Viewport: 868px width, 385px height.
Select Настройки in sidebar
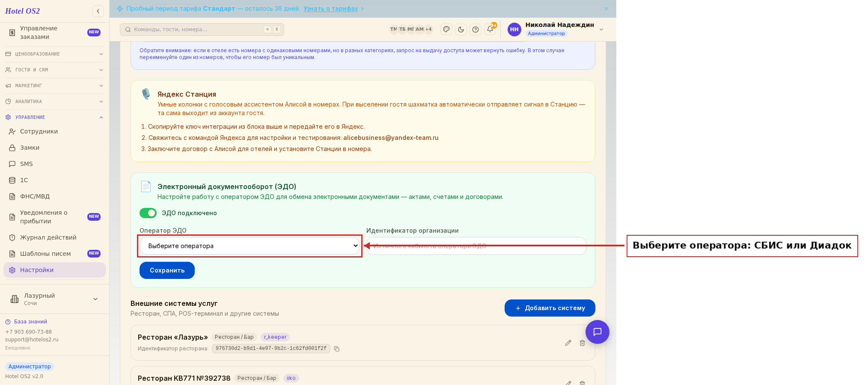(x=54, y=270)
